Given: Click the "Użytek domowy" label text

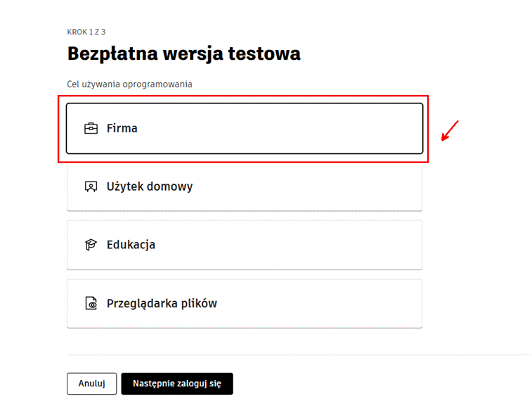Looking at the screenshot, I should pos(150,187).
